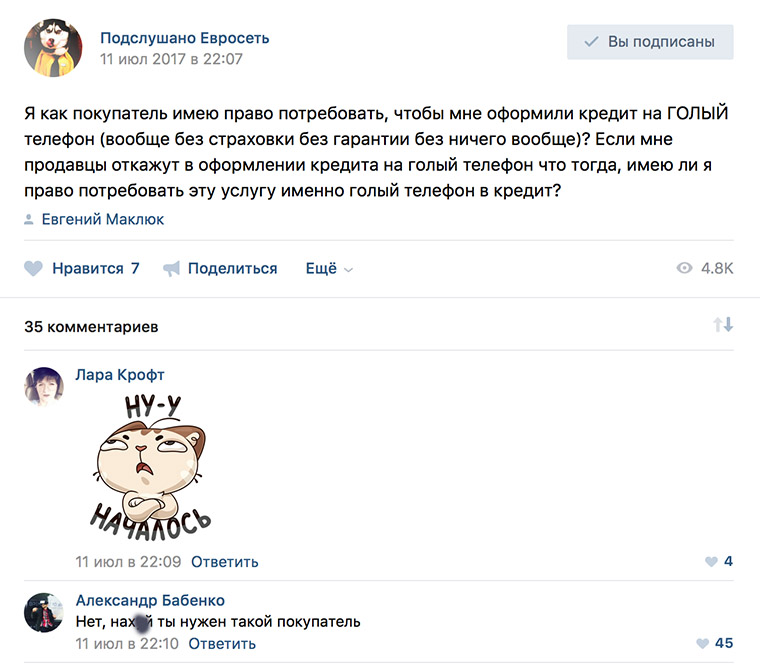Click the Поделиться share button
This screenshot has height=670, width=760.
(232, 268)
